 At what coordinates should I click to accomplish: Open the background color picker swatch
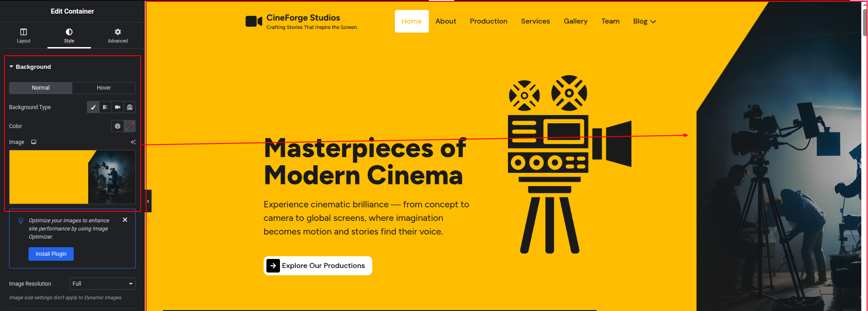[130, 126]
